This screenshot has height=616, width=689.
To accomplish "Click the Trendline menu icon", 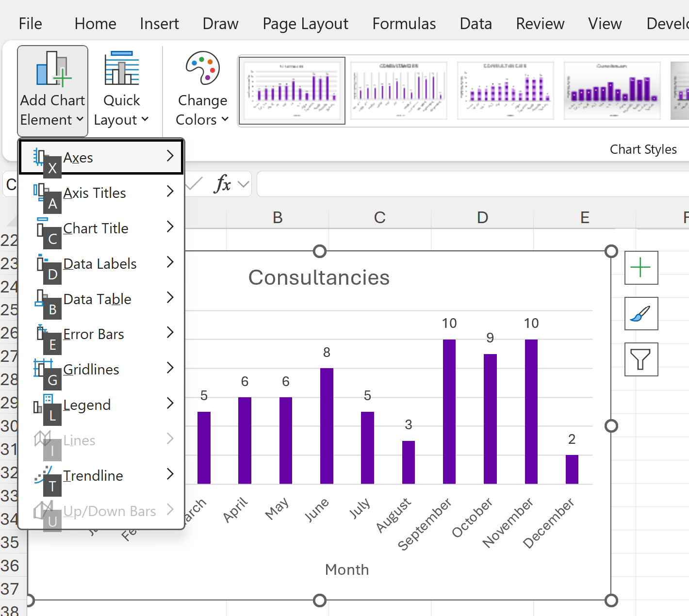I will 43,474.
